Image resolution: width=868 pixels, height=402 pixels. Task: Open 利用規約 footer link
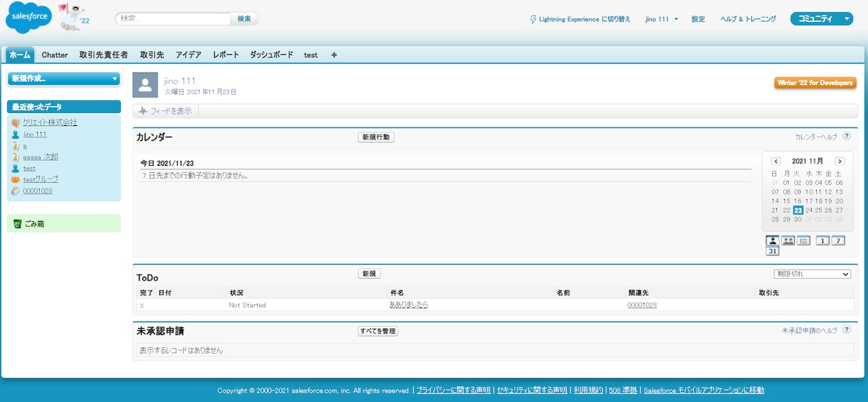coord(588,390)
